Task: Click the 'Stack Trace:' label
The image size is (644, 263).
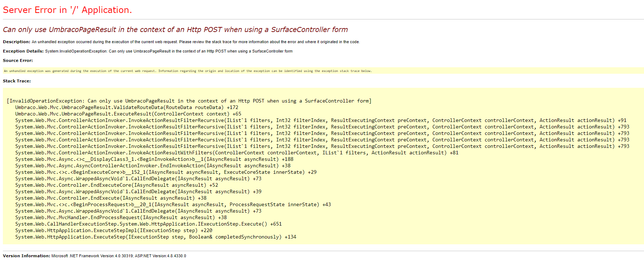Action: (x=17, y=81)
